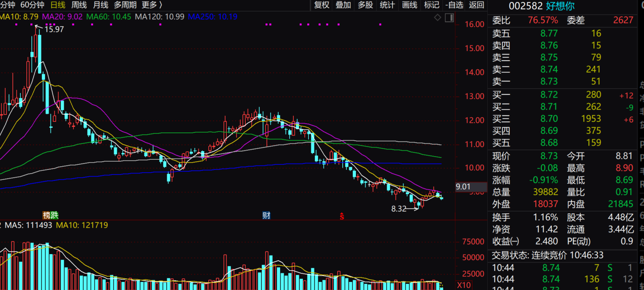The image size is (644, 290).
Task: Switch to the 周线 weekly chart
Action: [x=79, y=5]
